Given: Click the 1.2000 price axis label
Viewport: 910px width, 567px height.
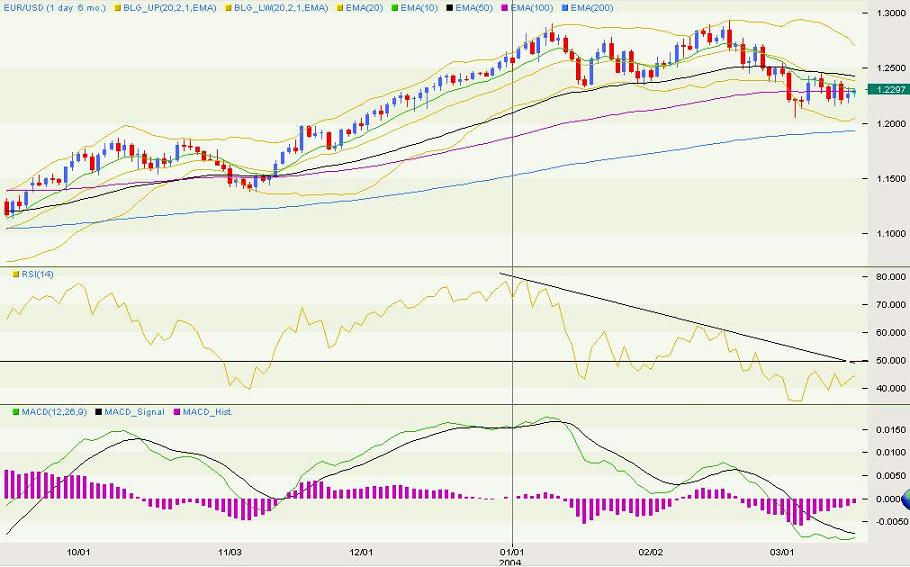Looking at the screenshot, I should [892, 124].
